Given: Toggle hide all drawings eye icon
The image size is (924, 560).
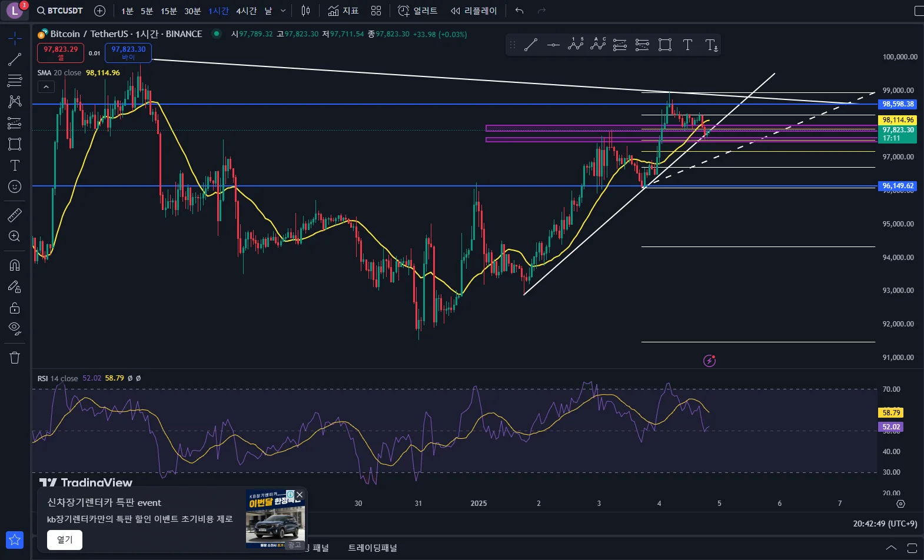Looking at the screenshot, I should (15, 328).
